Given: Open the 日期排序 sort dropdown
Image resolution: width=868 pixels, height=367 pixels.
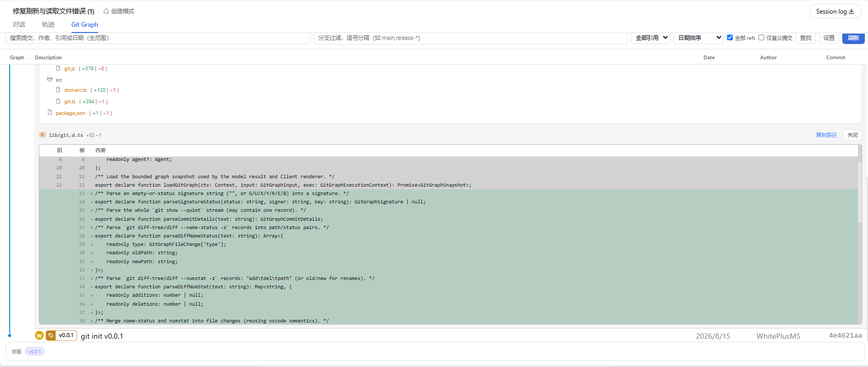Looking at the screenshot, I should [x=698, y=38].
